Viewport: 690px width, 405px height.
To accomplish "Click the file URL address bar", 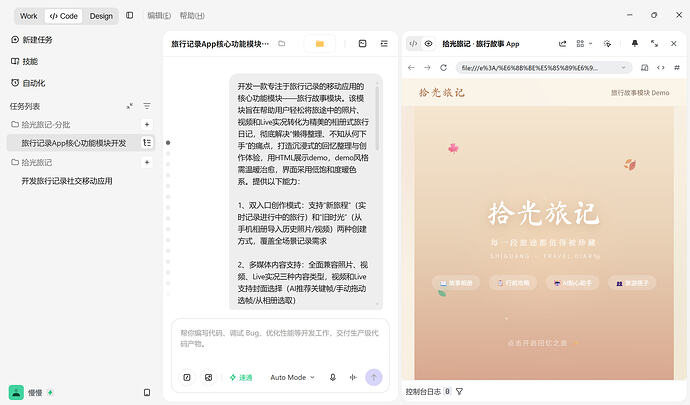I will coord(544,67).
